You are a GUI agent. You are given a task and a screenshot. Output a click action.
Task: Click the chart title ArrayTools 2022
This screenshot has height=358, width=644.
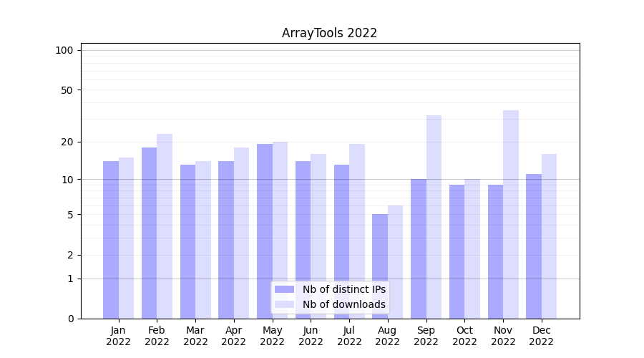click(x=329, y=33)
